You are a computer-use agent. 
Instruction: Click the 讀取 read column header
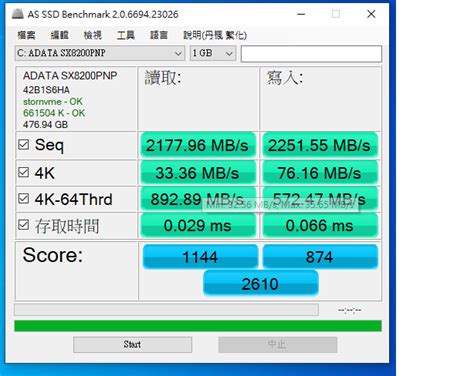coord(163,78)
